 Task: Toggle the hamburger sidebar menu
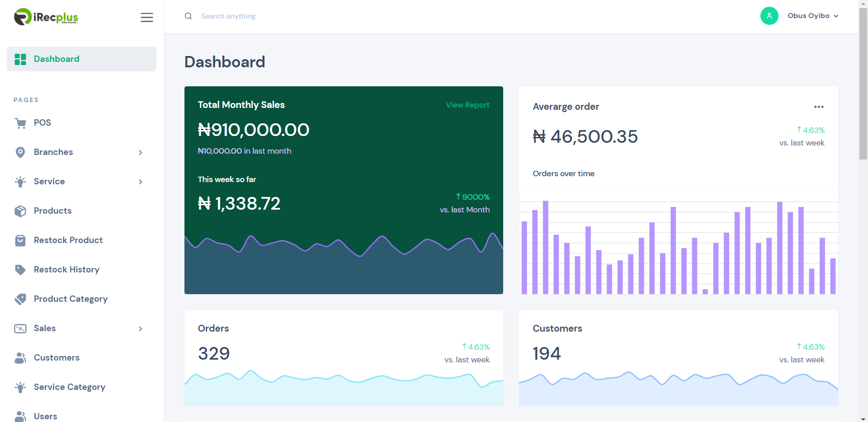[146, 17]
